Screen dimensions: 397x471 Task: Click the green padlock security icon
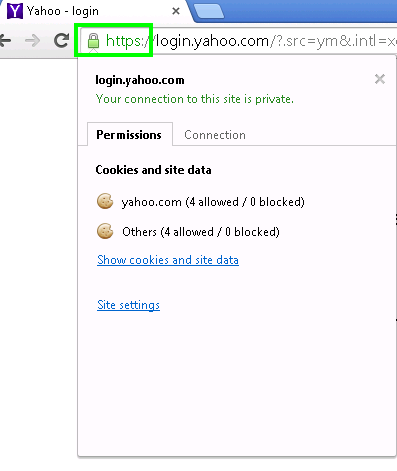[93, 41]
